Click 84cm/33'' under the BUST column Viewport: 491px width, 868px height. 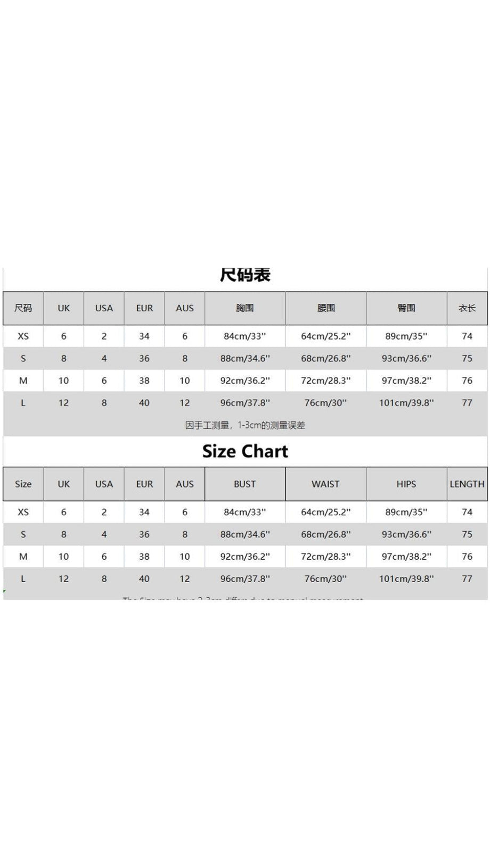(x=245, y=512)
